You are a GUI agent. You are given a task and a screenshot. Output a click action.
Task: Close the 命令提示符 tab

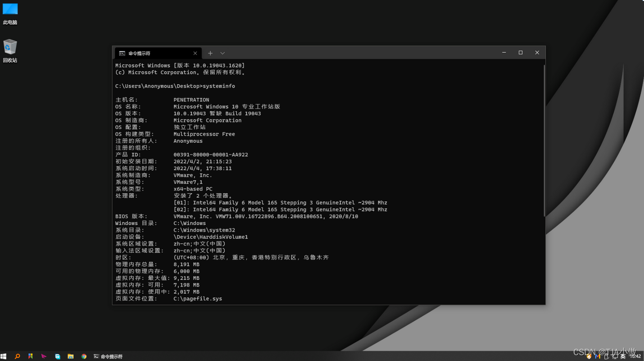[195, 53]
